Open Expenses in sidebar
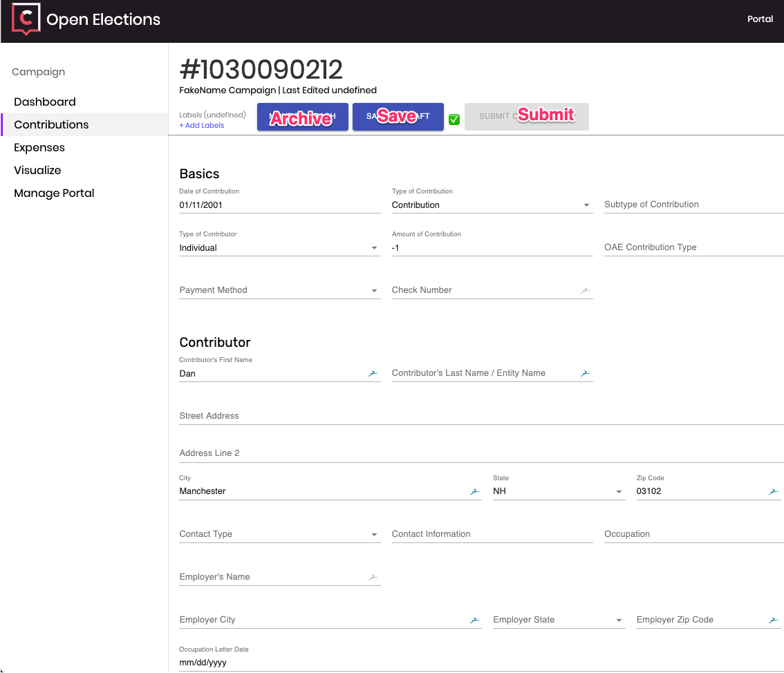This screenshot has height=673, width=784. 39,147
